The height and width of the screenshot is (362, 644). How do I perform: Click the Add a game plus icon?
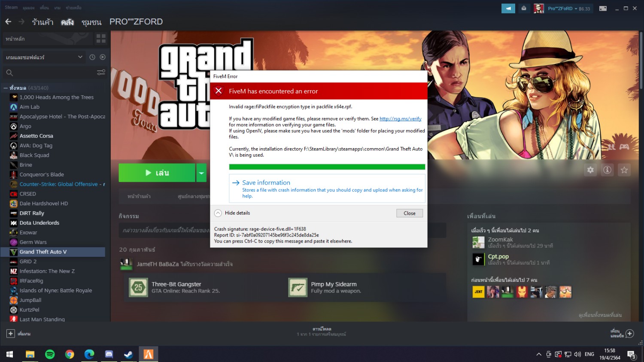(x=11, y=333)
